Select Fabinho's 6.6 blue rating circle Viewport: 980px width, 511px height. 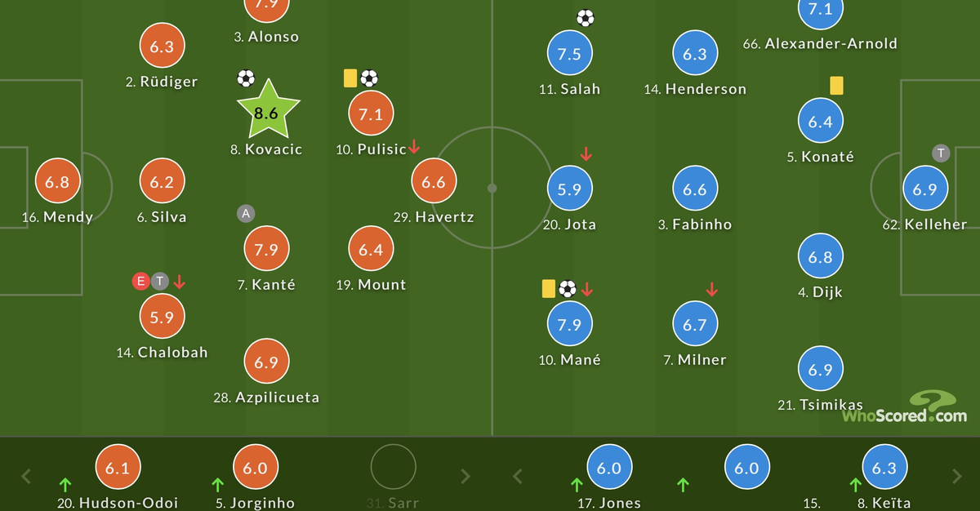click(694, 189)
